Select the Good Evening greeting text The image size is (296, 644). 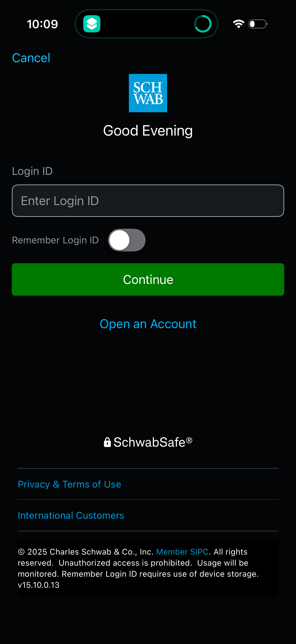coord(148,130)
